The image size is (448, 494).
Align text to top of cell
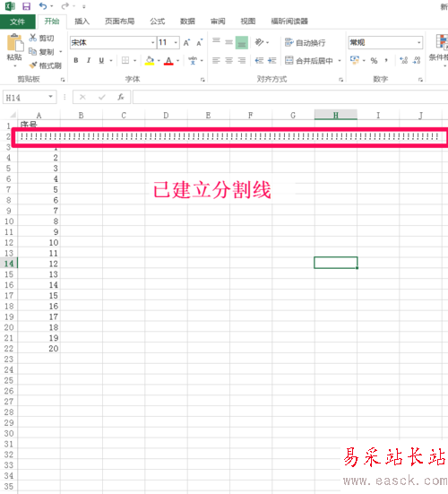tap(216, 41)
